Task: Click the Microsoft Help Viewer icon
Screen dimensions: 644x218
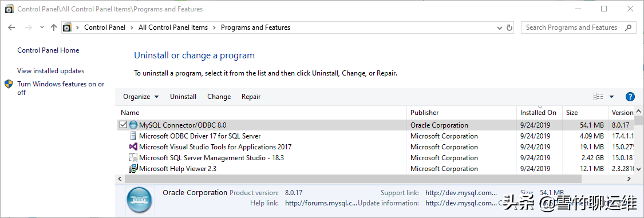Action: (x=133, y=168)
